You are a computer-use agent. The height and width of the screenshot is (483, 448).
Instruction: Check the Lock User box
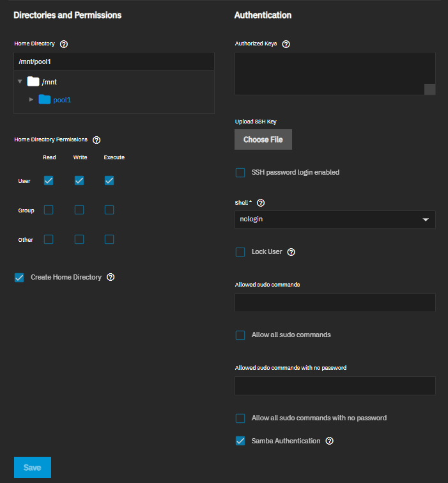point(240,252)
